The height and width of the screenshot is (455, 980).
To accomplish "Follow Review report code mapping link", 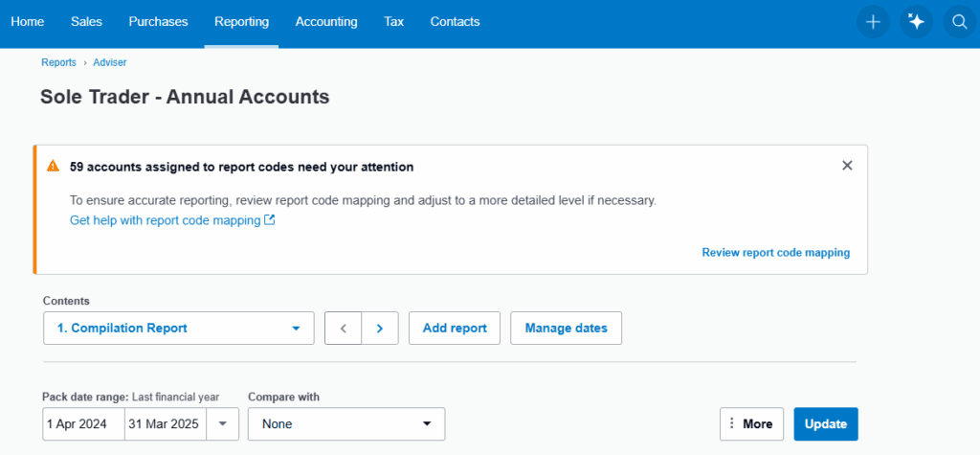I will [775, 253].
